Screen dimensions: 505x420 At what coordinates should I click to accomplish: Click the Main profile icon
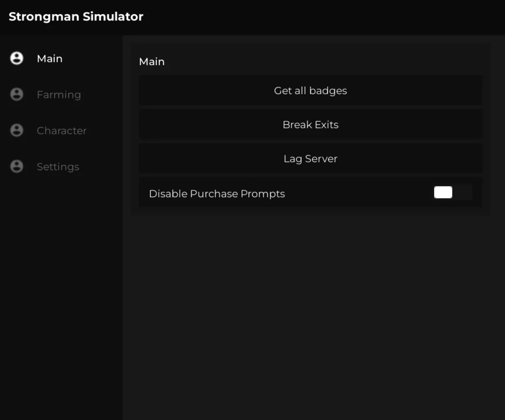[x=16, y=58]
